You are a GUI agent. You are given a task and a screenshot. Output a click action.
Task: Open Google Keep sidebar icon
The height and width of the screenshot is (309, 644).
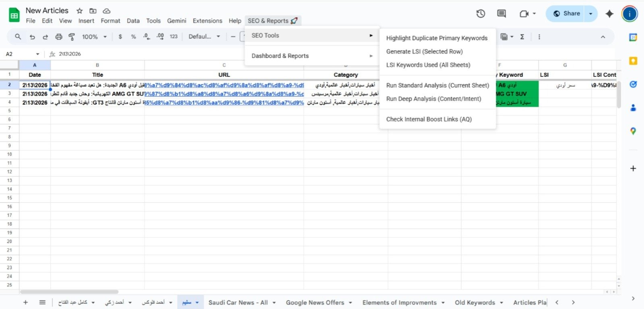pos(633,61)
